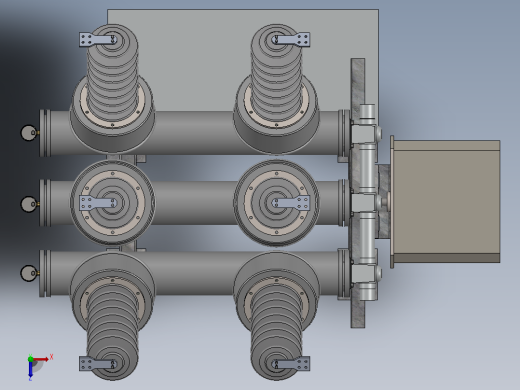Select the ball end cap of the top tank
This screenshot has width=520, height=390.
click(29, 133)
